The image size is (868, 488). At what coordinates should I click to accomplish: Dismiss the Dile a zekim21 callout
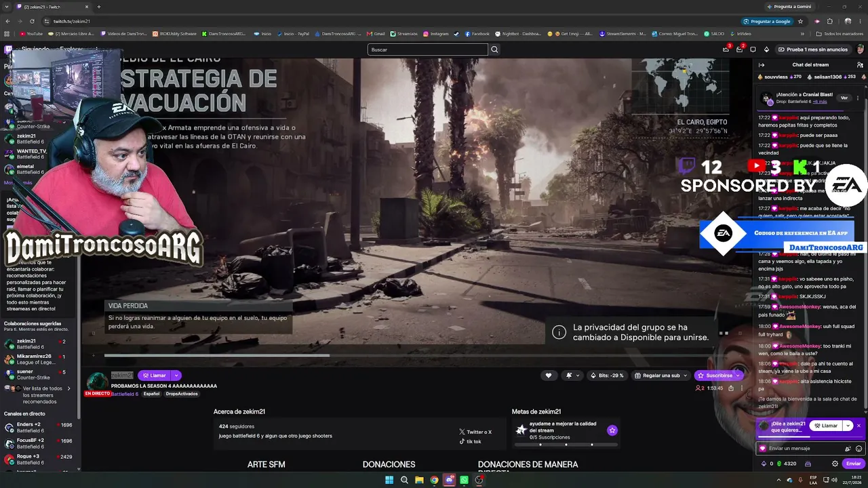pyautogui.click(x=859, y=426)
